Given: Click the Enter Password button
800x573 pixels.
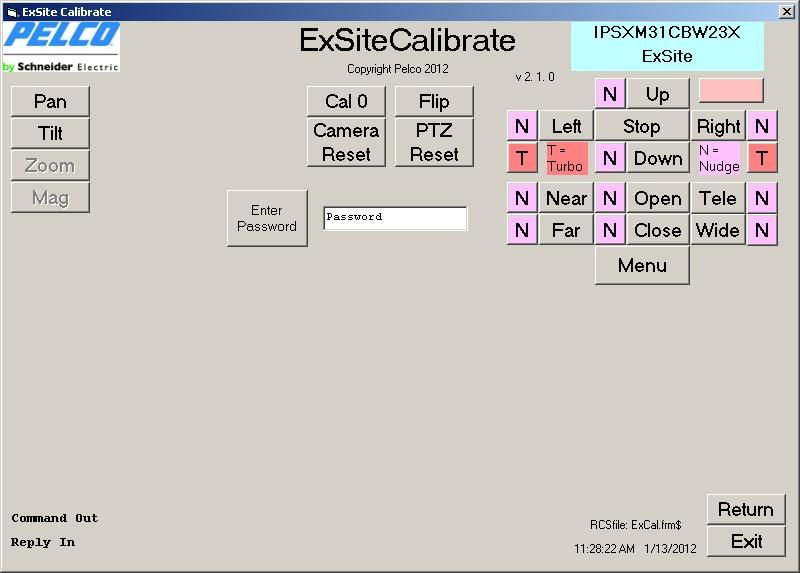Looking at the screenshot, I should pos(267,218).
